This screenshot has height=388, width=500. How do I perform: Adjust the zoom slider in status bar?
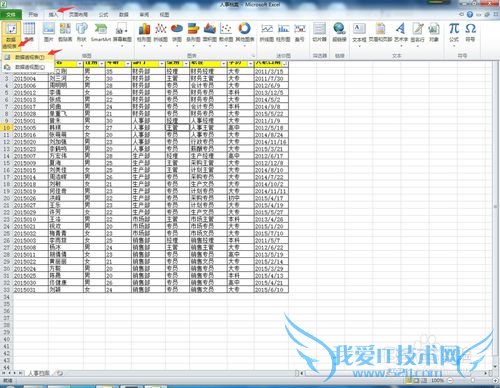[x=472, y=380]
